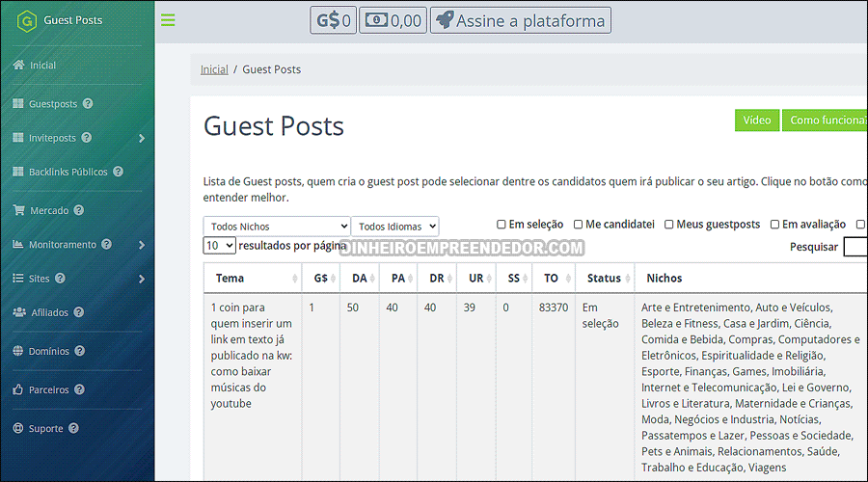Open the help question mark next to Mercado
The height and width of the screenshot is (482, 868).
coord(79,210)
